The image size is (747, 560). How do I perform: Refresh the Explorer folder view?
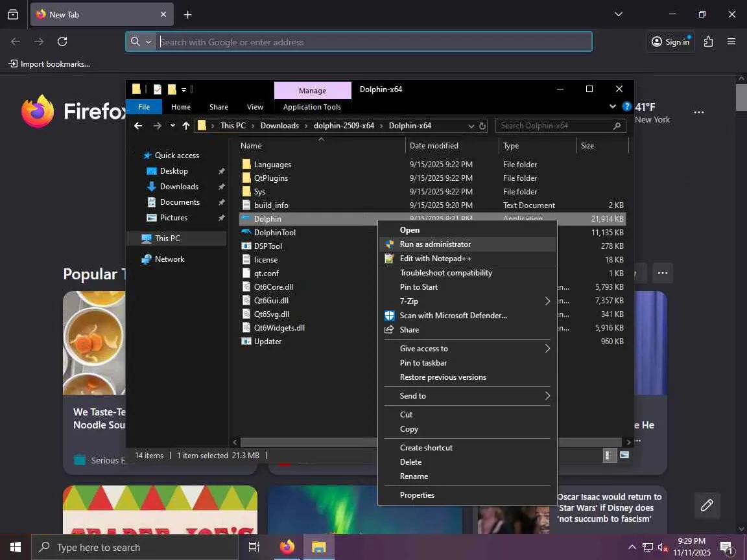[482, 126]
